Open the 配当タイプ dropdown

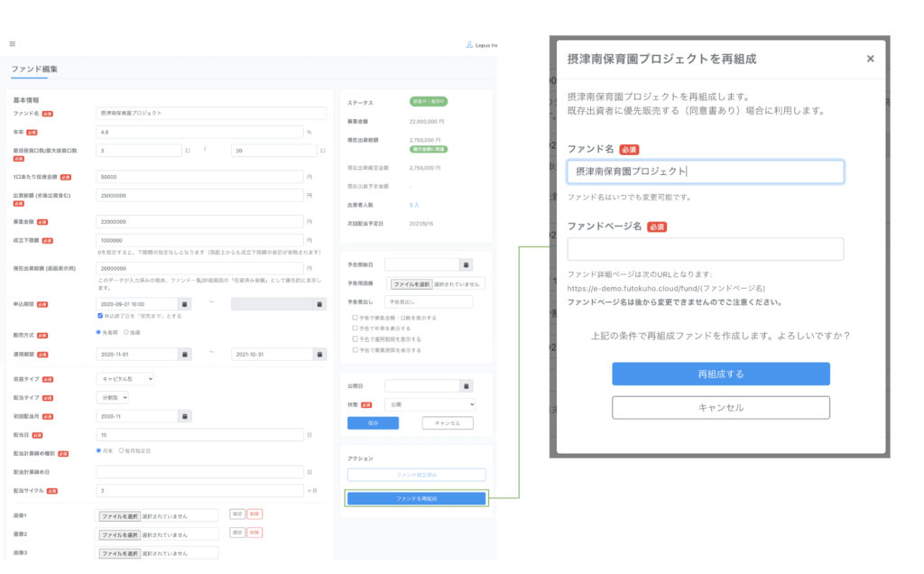tap(113, 397)
